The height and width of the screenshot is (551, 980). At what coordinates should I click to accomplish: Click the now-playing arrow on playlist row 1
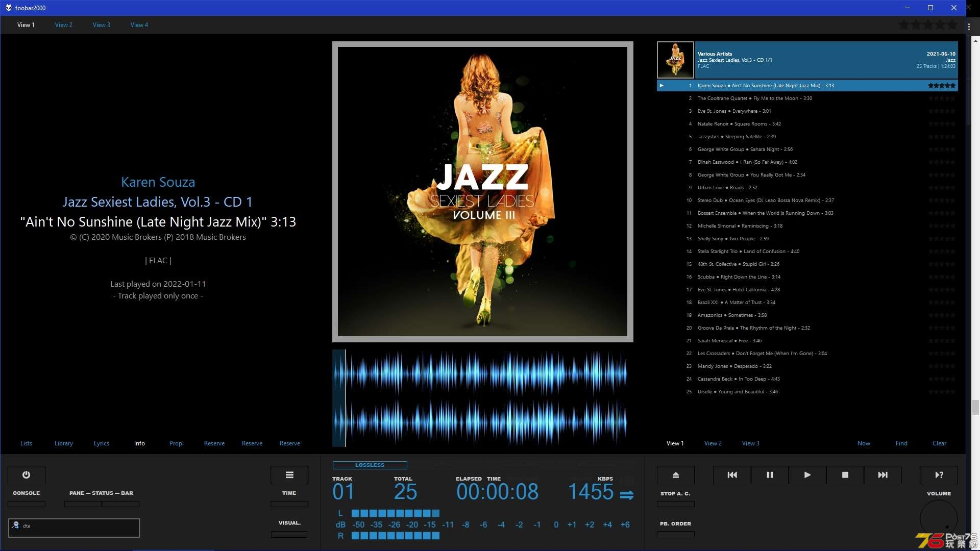click(x=661, y=85)
